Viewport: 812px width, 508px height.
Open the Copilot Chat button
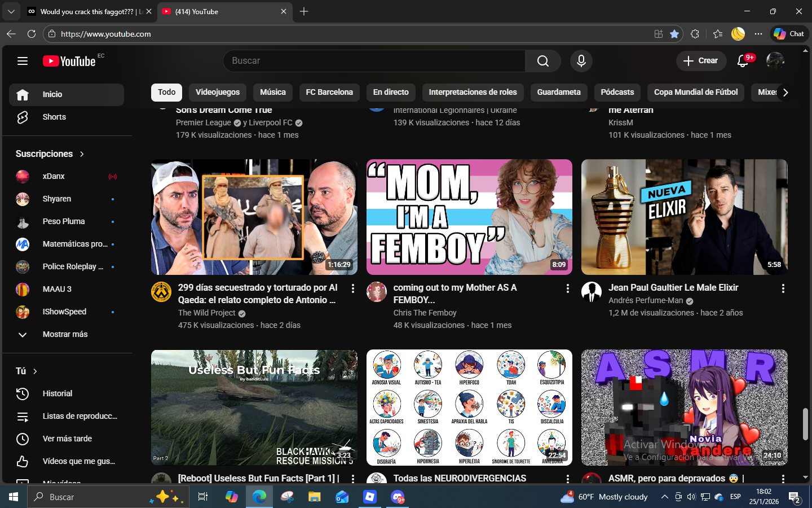[789, 34]
